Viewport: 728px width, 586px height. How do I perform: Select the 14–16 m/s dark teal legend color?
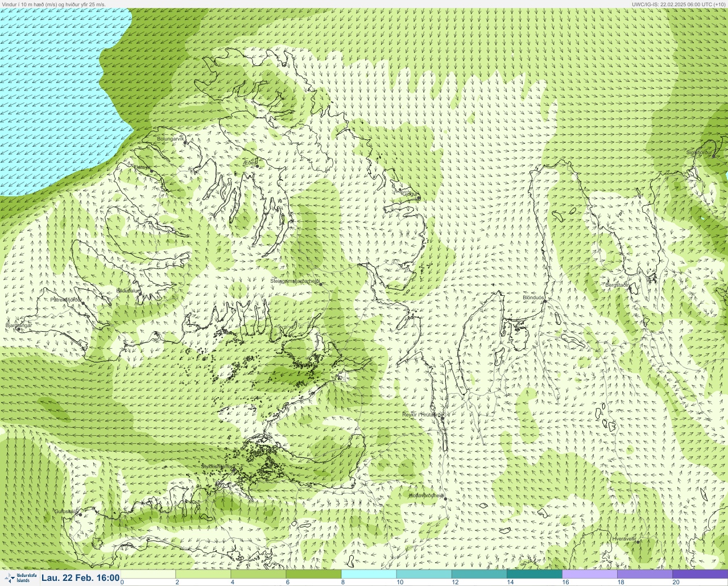coord(534,574)
